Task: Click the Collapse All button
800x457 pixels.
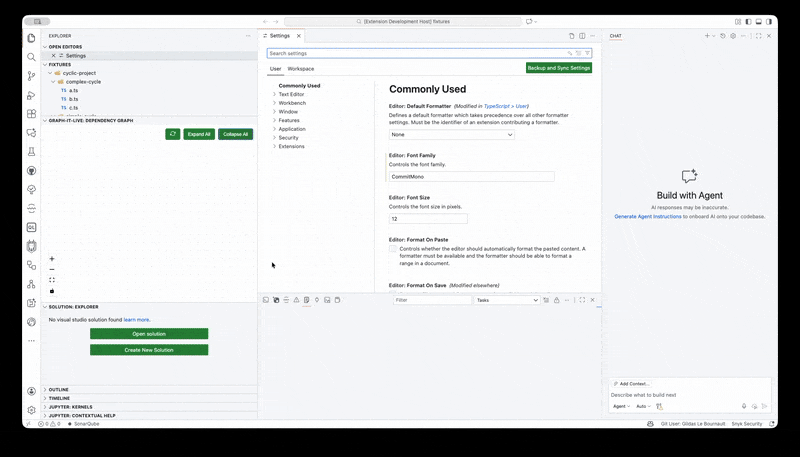Action: 235,134
